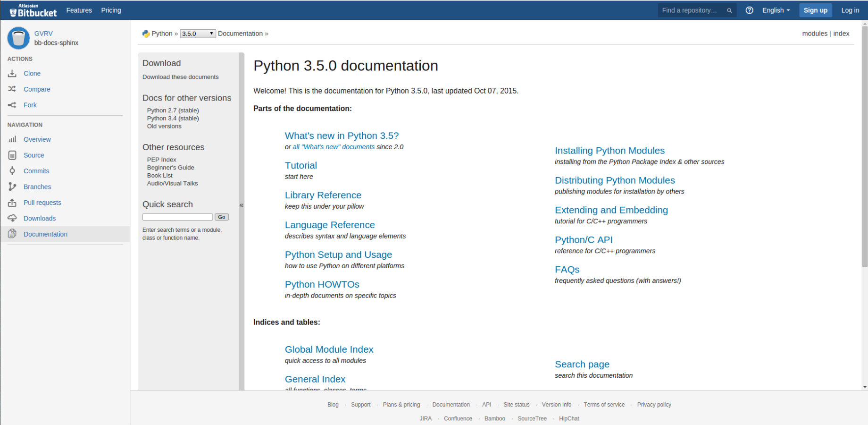Click the Python logo in breadcrumb
This screenshot has height=425, width=868.
coord(146,34)
